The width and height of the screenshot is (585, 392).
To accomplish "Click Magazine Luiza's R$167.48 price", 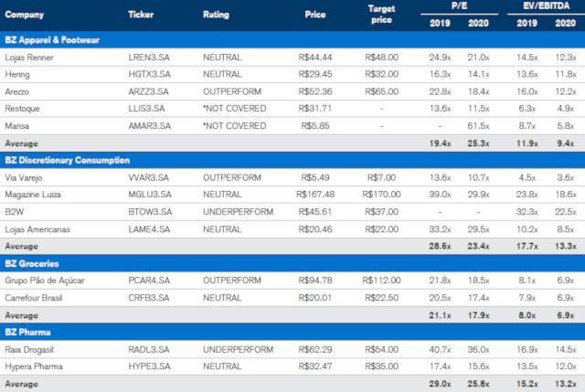I will point(315,195).
